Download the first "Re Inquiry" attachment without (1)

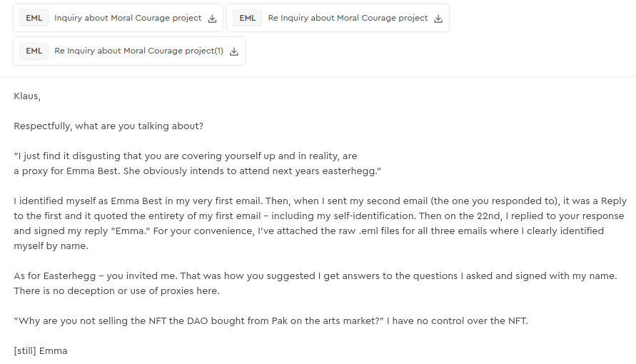tap(438, 19)
